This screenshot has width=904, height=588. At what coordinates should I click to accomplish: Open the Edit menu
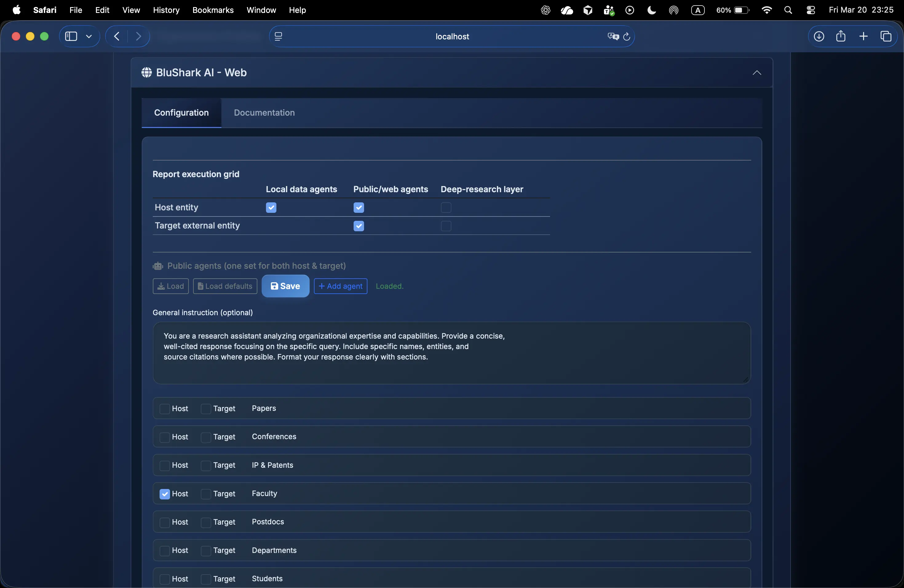point(102,10)
